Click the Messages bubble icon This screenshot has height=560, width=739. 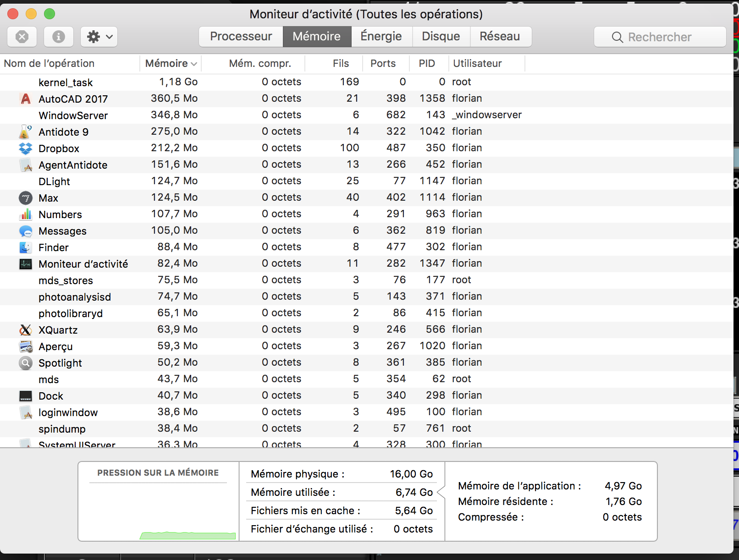pos(26,231)
